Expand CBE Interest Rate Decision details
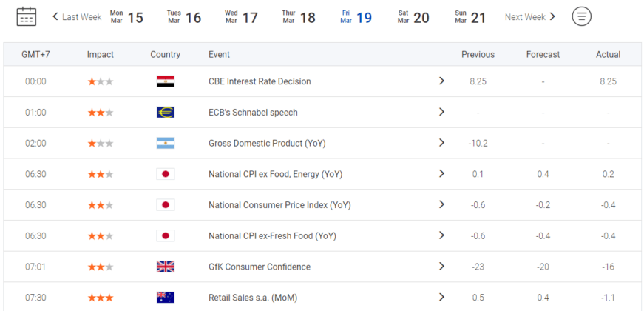This screenshot has height=311, width=644. [441, 81]
